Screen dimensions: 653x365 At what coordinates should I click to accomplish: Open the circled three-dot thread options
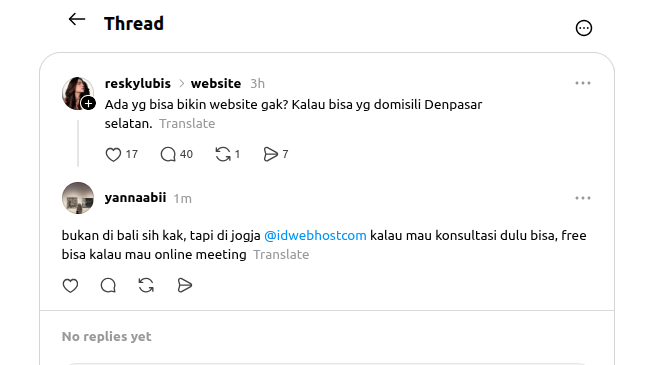583,28
